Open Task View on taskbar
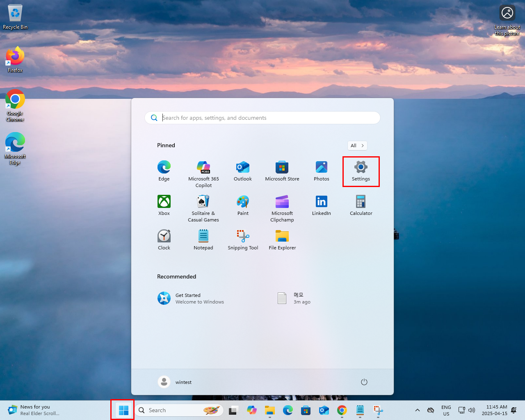Screen dimensions: 525x420 point(234,410)
